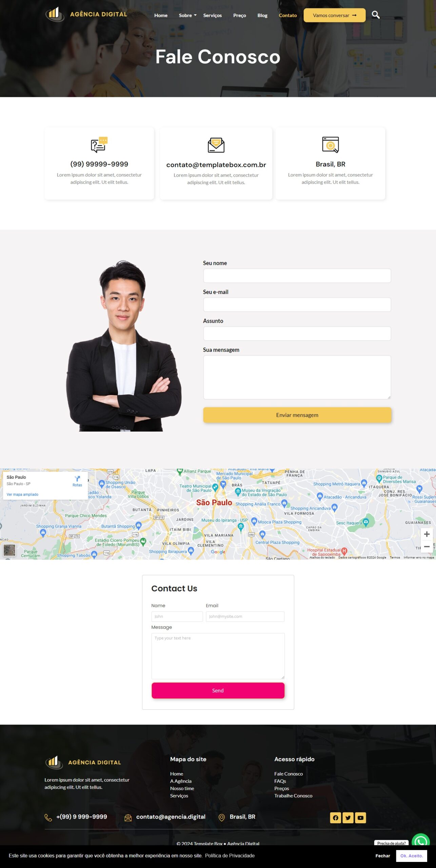Open footer FAQs link
The width and height of the screenshot is (436, 868).
pyautogui.click(x=280, y=781)
